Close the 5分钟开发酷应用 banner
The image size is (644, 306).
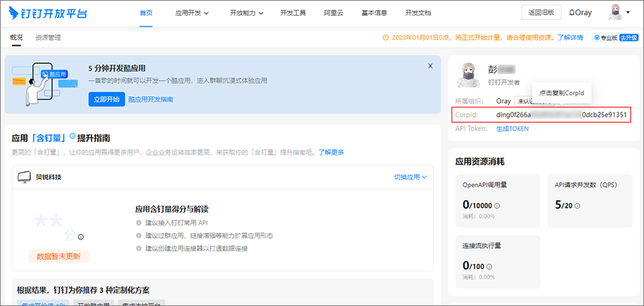click(x=431, y=66)
